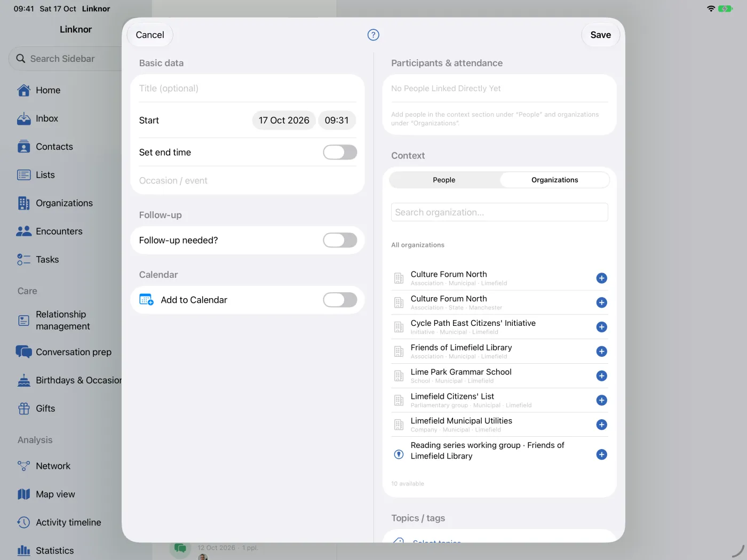The image size is (747, 560).
Task: Add Lime Park Grammar School
Action: point(601,376)
